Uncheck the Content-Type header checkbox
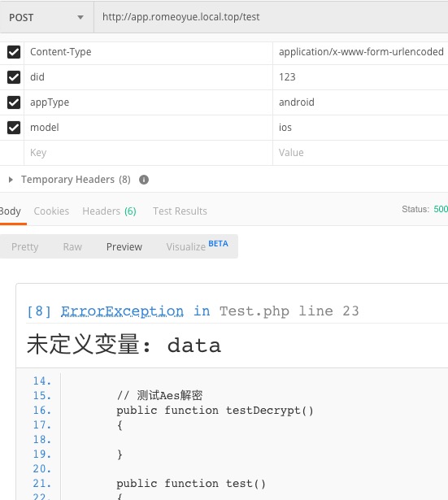This screenshot has width=448, height=500. [14, 52]
